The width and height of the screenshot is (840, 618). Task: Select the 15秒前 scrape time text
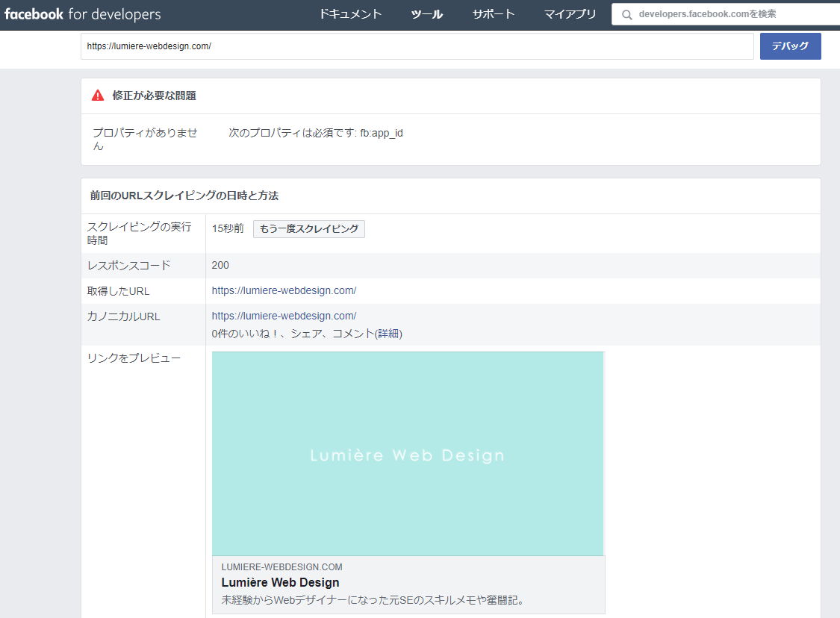pos(228,228)
